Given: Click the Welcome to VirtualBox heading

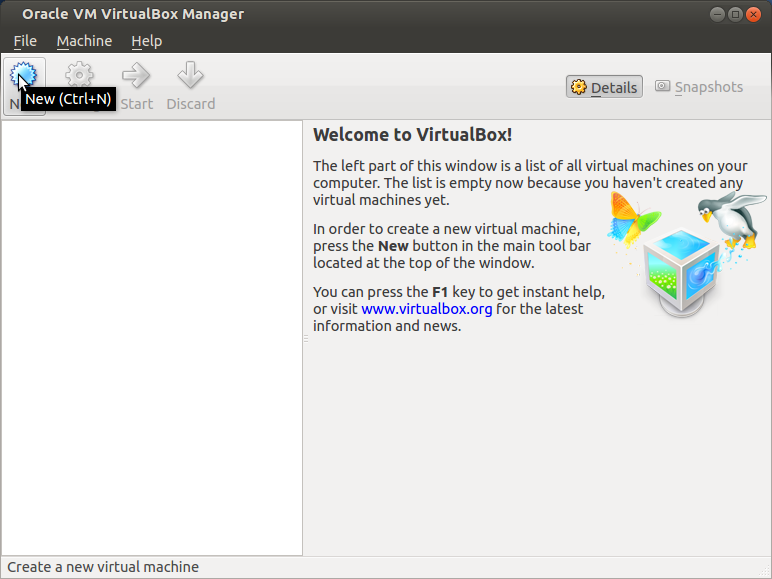Looking at the screenshot, I should [412, 135].
